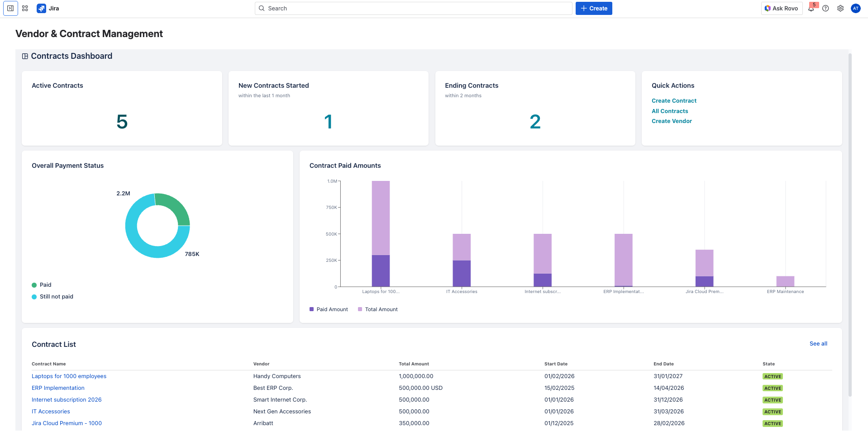Toggle the Paid Amount legend entry
This screenshot has height=431, width=868.
point(329,309)
